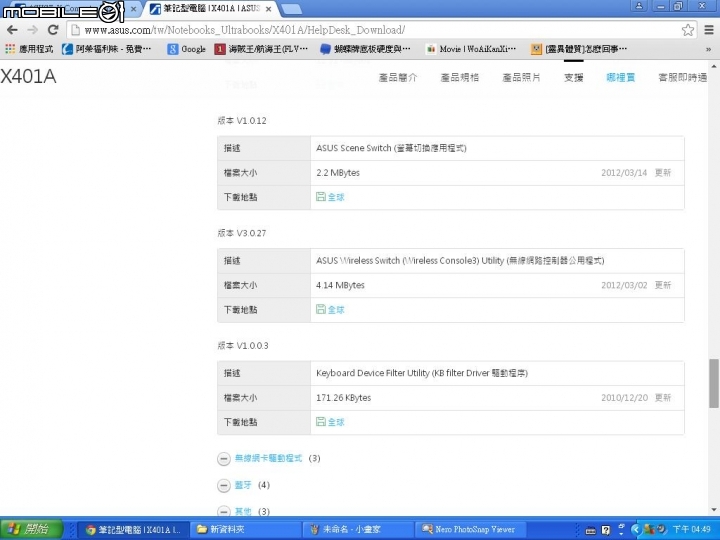Screen dimensions: 720x540
Task: Open the 靈異體質 bookmark
Action: [x=579, y=49]
